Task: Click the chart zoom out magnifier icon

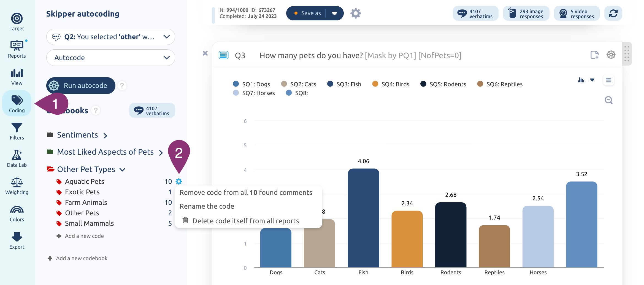Action: tap(608, 100)
